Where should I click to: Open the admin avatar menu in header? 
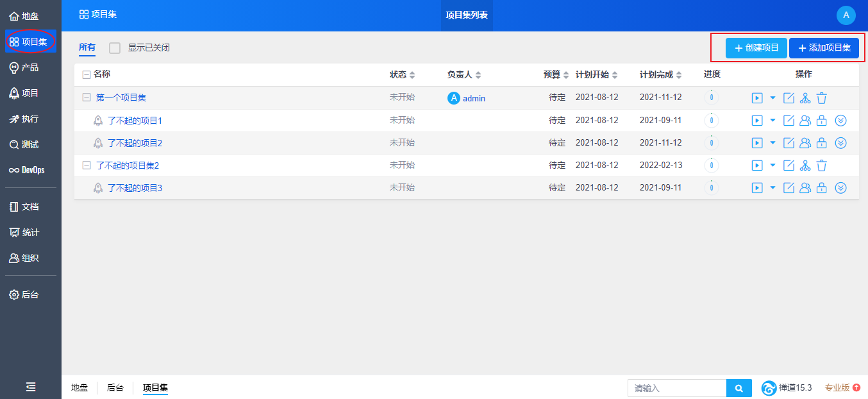(x=846, y=15)
